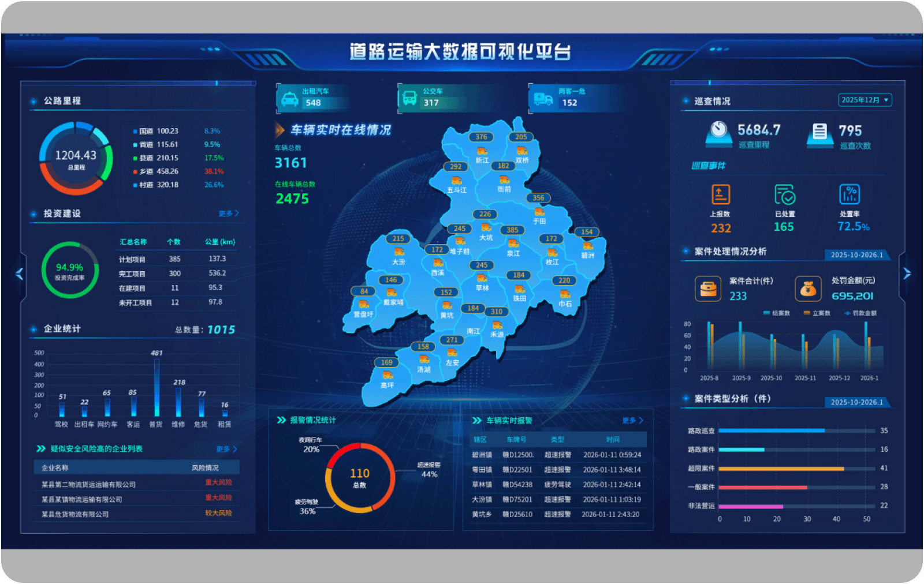Click the 更多 link in 车辆实时报警 panel
924x584 pixels.
click(x=631, y=421)
